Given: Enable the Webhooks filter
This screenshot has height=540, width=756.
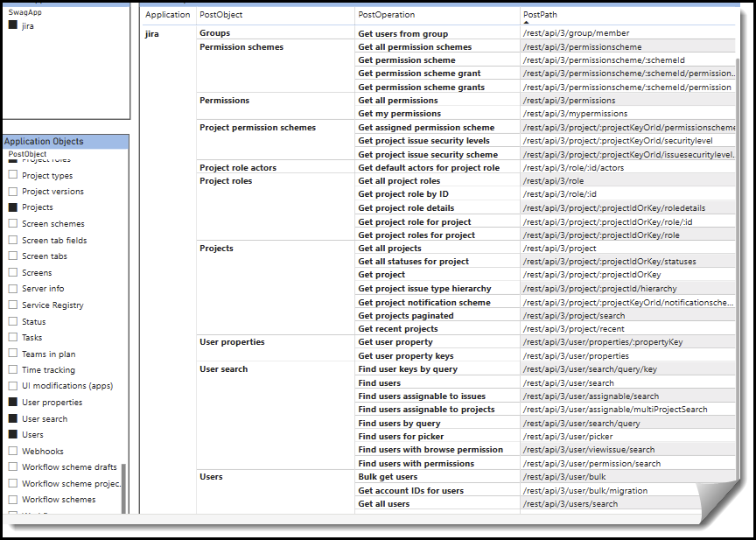Looking at the screenshot, I should (13, 450).
